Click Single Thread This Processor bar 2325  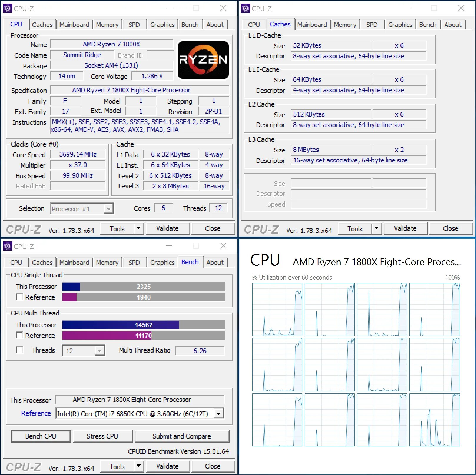(144, 286)
